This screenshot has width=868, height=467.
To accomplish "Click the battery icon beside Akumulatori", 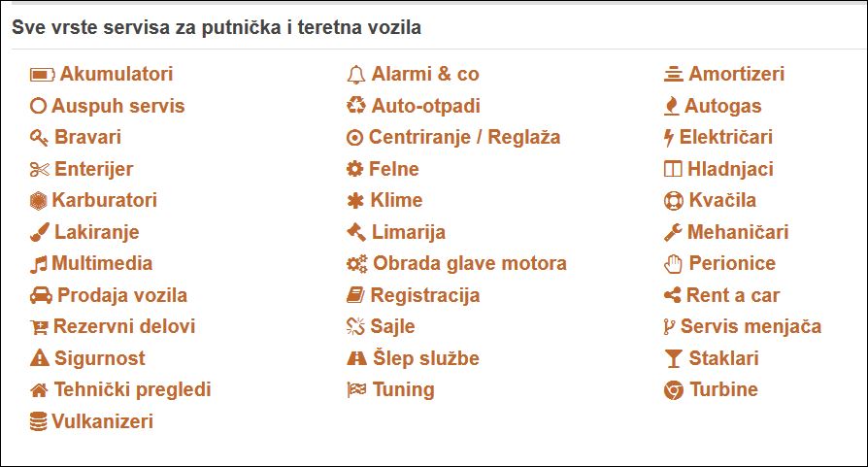I will (43, 75).
